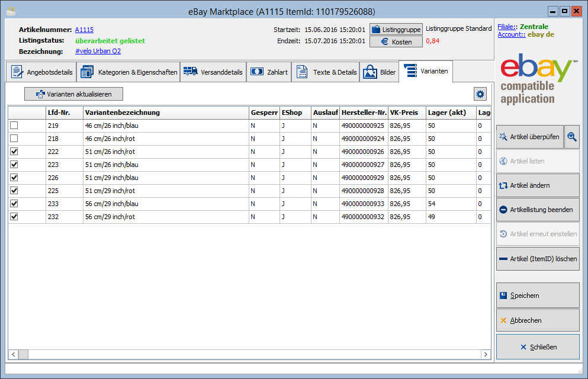Viewport: 588px width, 379px height.
Task: Check variant 218 checkbox
Action: (x=14, y=139)
